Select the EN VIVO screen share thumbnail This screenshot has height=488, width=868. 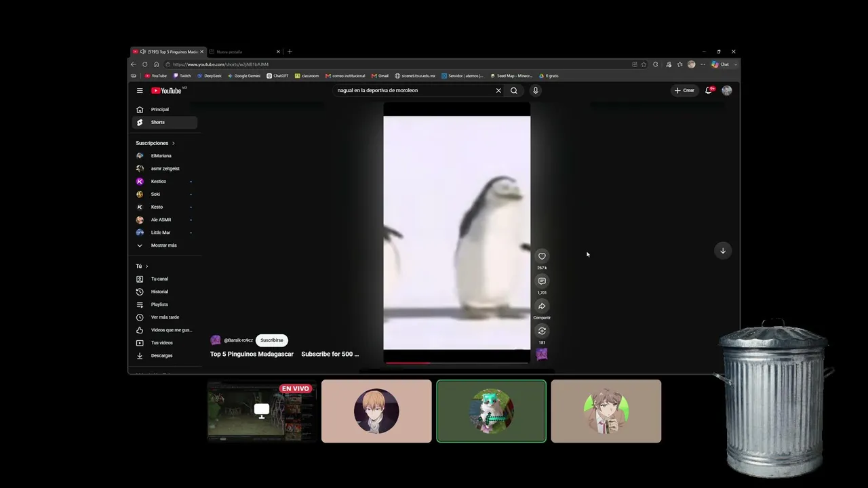[x=262, y=411]
